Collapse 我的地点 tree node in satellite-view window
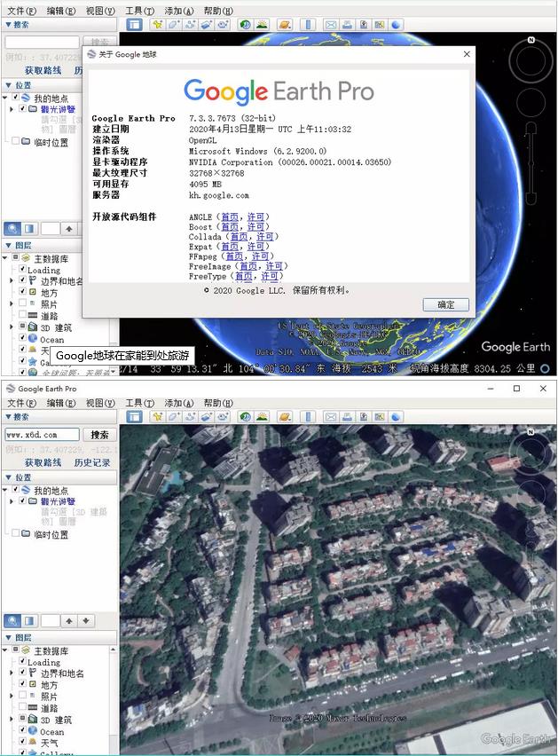Image resolution: width=558 pixels, height=756 pixels. point(4,490)
